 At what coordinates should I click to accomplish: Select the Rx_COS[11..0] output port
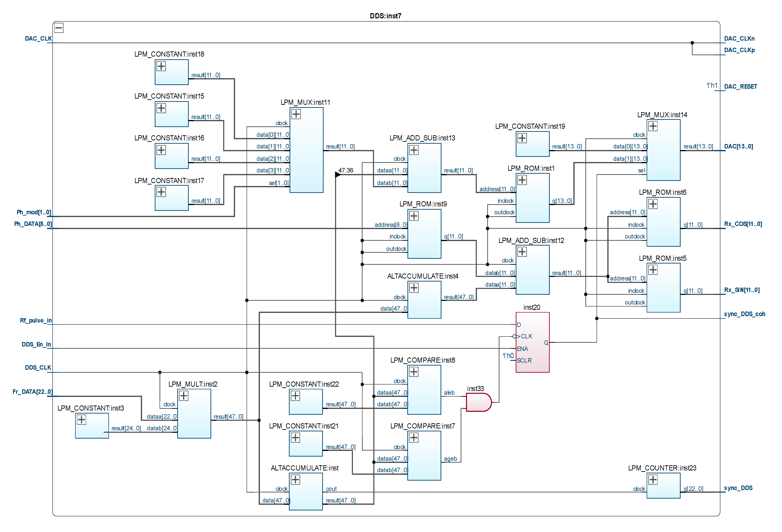pos(743,224)
